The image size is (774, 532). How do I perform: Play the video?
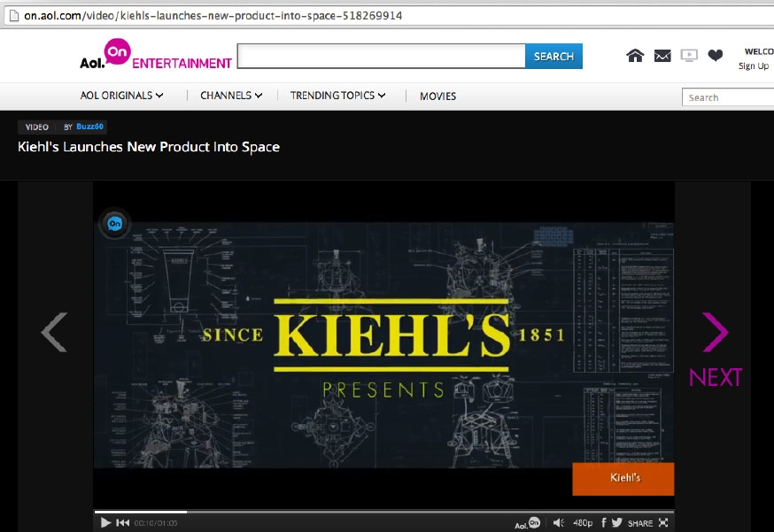(105, 522)
